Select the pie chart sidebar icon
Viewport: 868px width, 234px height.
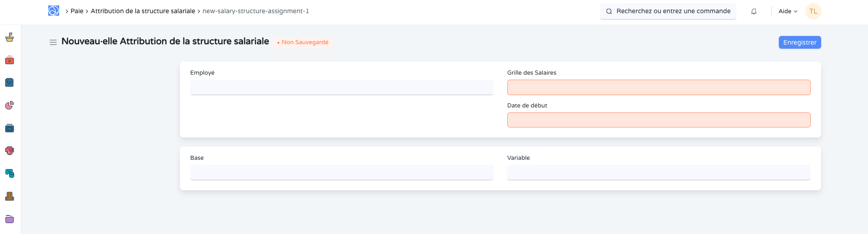coord(10,105)
